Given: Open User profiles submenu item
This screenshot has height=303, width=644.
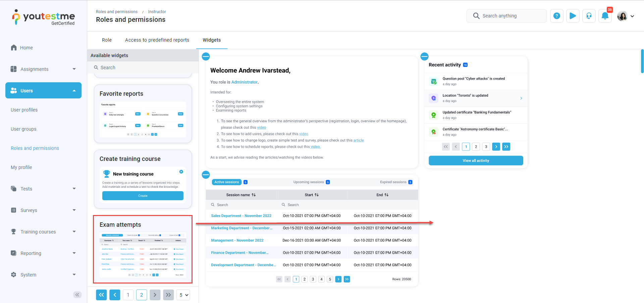Looking at the screenshot, I should 24,110.
